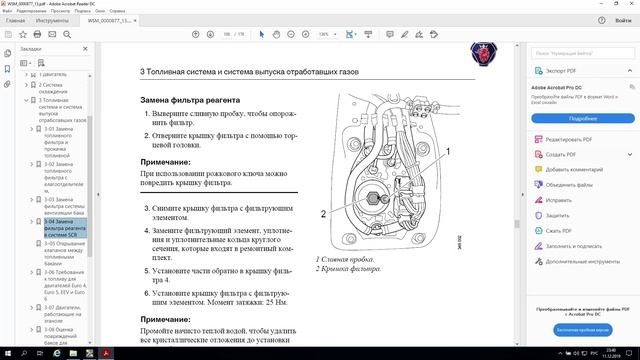Expand the '3-03 Замена фильтра системы вентиляции' bookmark

pyautogui.click(x=32, y=200)
